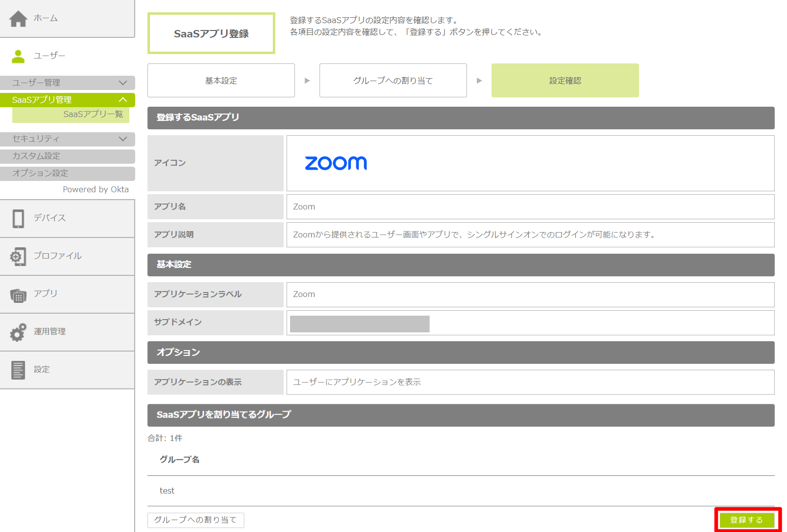Click the 登録する button
Image resolution: width=787 pixels, height=532 pixels.
point(747,520)
